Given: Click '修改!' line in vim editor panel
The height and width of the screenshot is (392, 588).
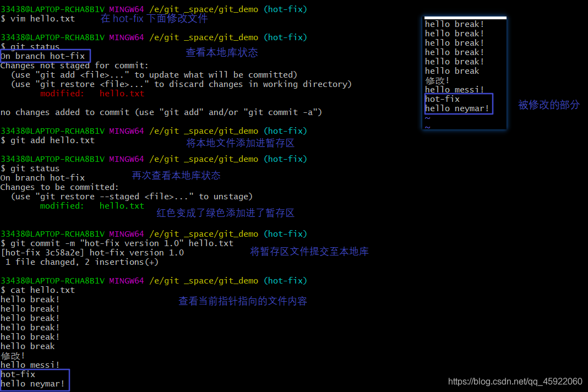Looking at the screenshot, I should pos(437,80).
